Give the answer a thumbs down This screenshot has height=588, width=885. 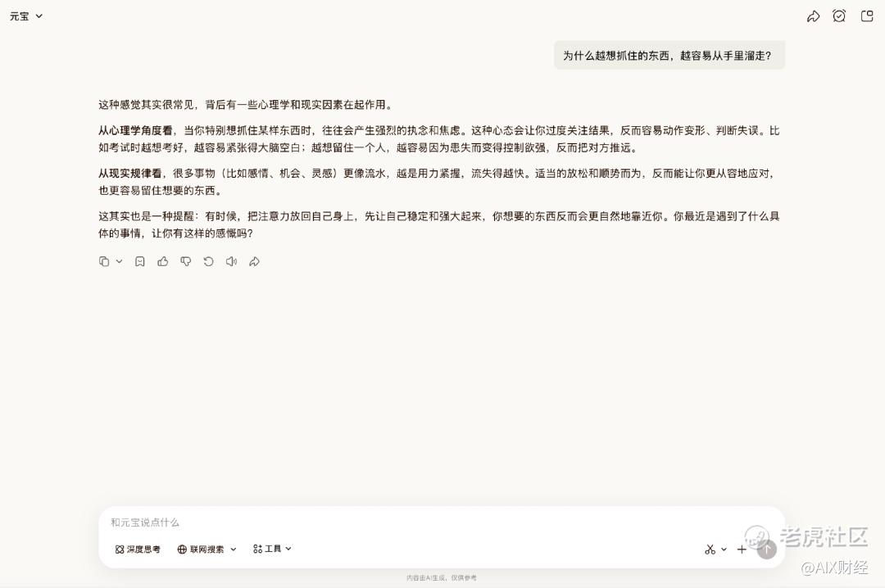(186, 261)
